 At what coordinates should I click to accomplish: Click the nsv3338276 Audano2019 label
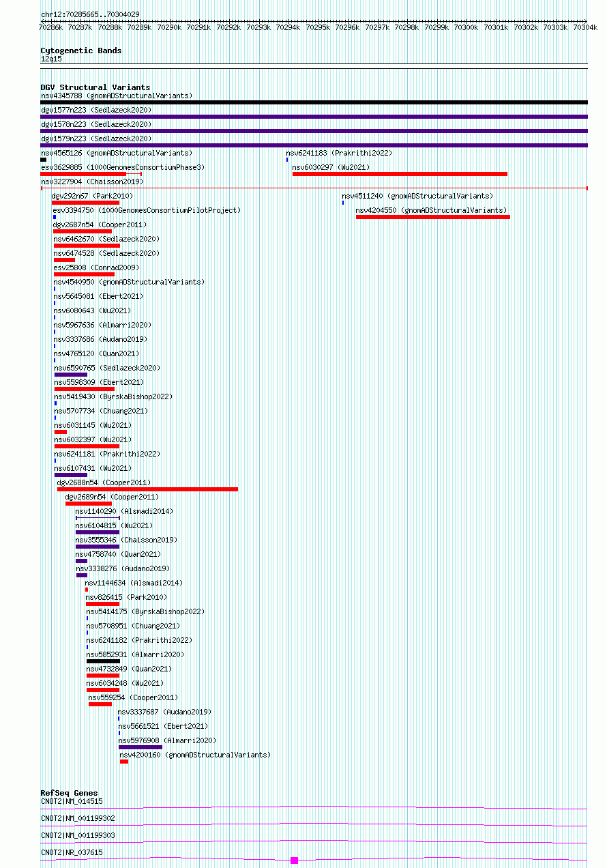pyautogui.click(x=123, y=568)
